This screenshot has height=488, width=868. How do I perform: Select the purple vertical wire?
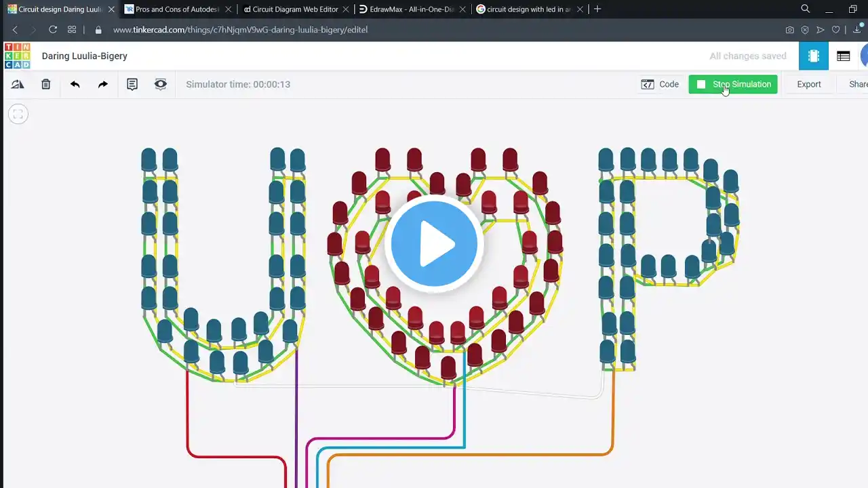tap(296, 417)
